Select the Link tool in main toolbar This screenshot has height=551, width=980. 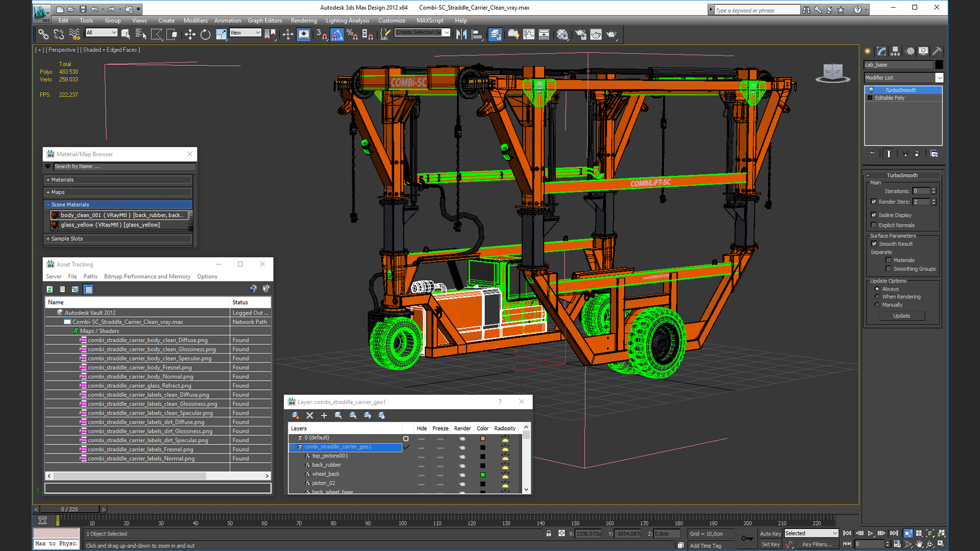click(x=43, y=34)
